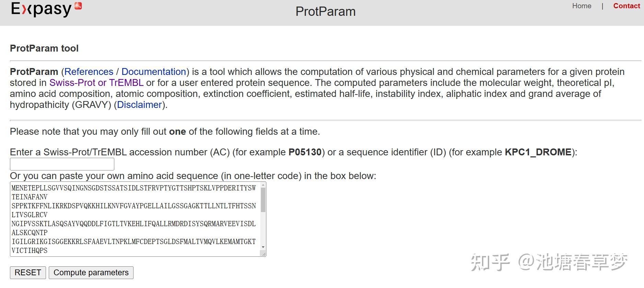Follow the Swiss-Prot or TrEMBL link

click(96, 82)
